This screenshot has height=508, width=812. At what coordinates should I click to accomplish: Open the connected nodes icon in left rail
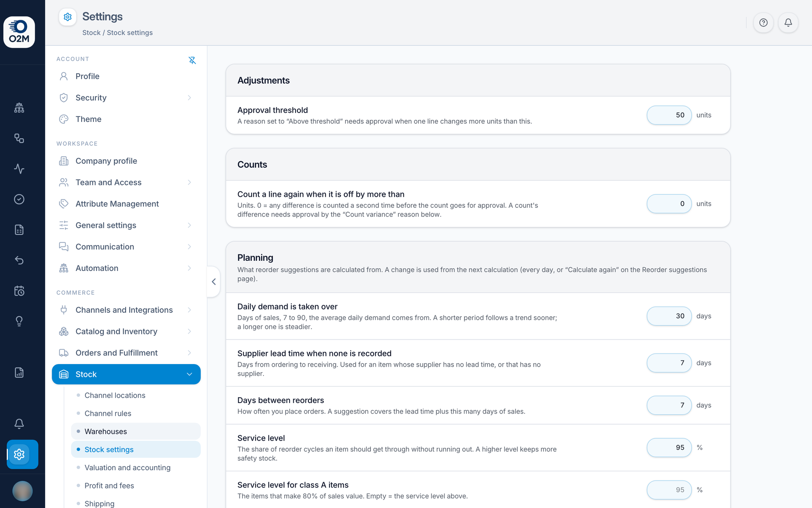(x=19, y=138)
